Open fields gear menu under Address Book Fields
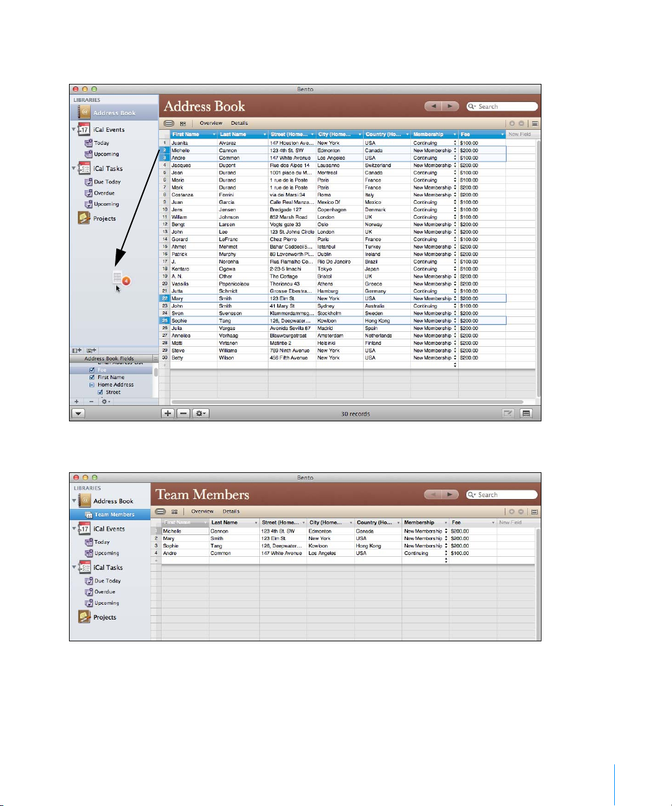The image size is (672, 806). [x=106, y=401]
